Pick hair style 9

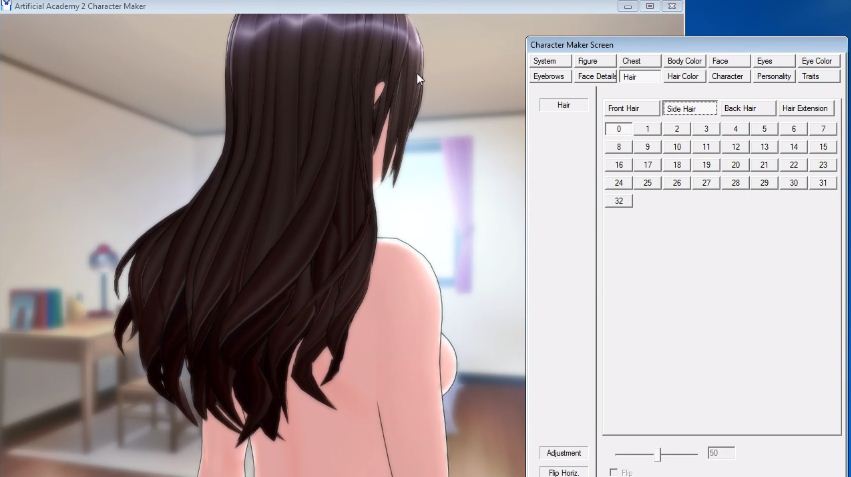[647, 147]
